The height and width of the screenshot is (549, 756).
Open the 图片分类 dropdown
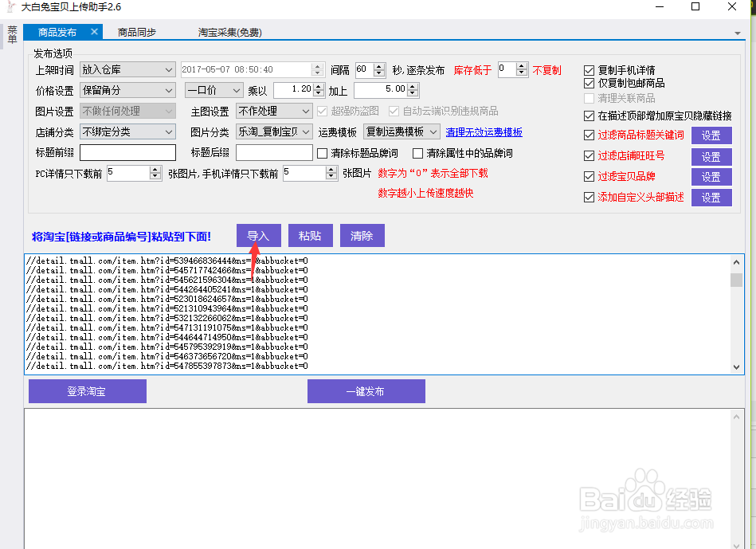(274, 131)
